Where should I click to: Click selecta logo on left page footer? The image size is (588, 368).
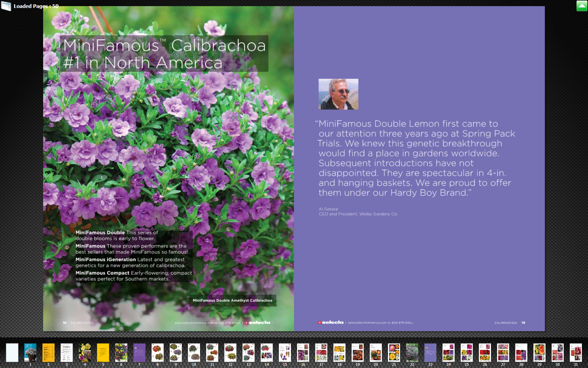pyautogui.click(x=258, y=323)
